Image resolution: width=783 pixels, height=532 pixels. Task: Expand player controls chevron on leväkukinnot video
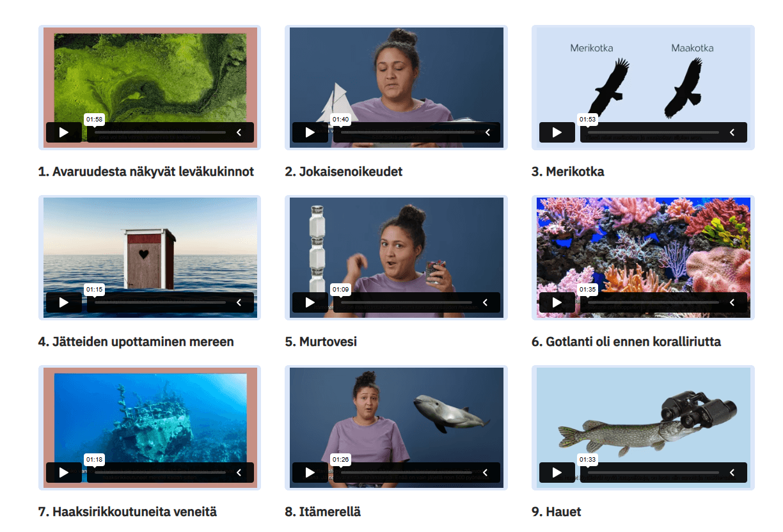pos(240,132)
